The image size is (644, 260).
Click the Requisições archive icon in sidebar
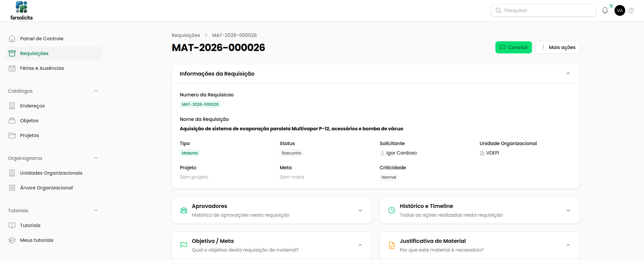12,53
